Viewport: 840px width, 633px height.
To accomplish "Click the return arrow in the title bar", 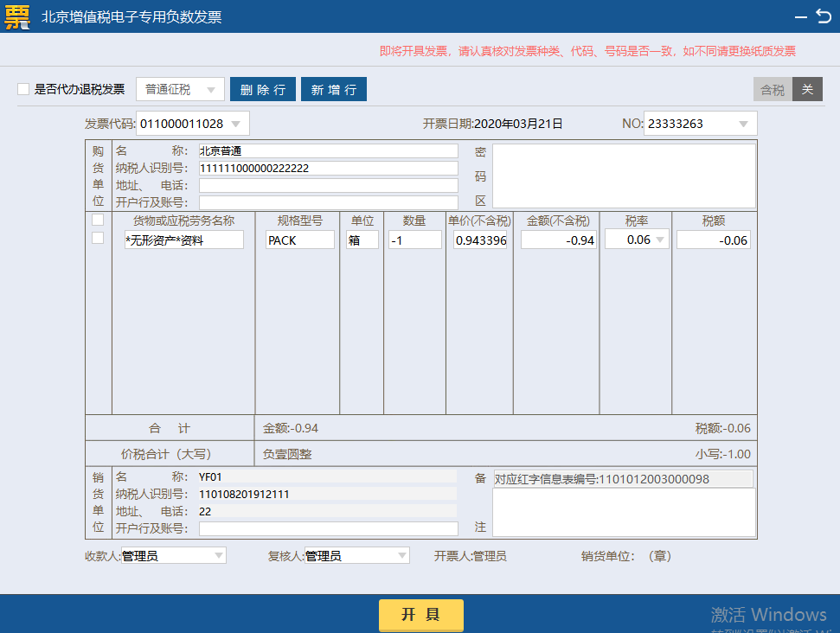I will [x=823, y=16].
